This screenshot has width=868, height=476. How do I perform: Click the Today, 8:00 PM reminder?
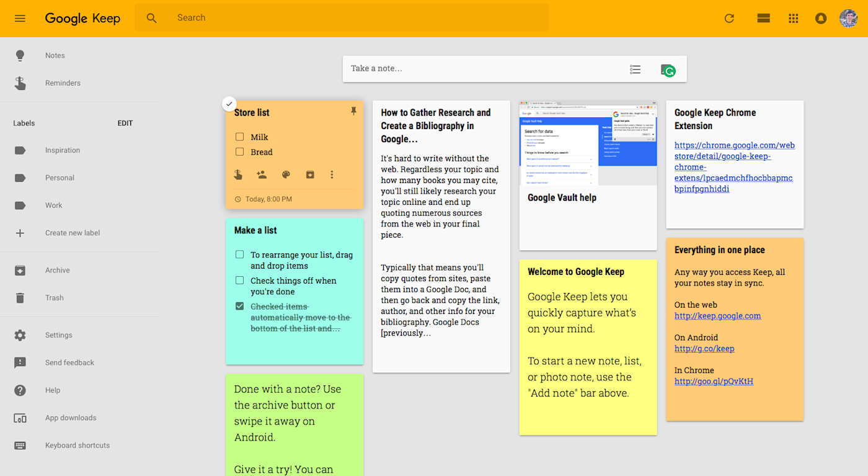point(263,199)
